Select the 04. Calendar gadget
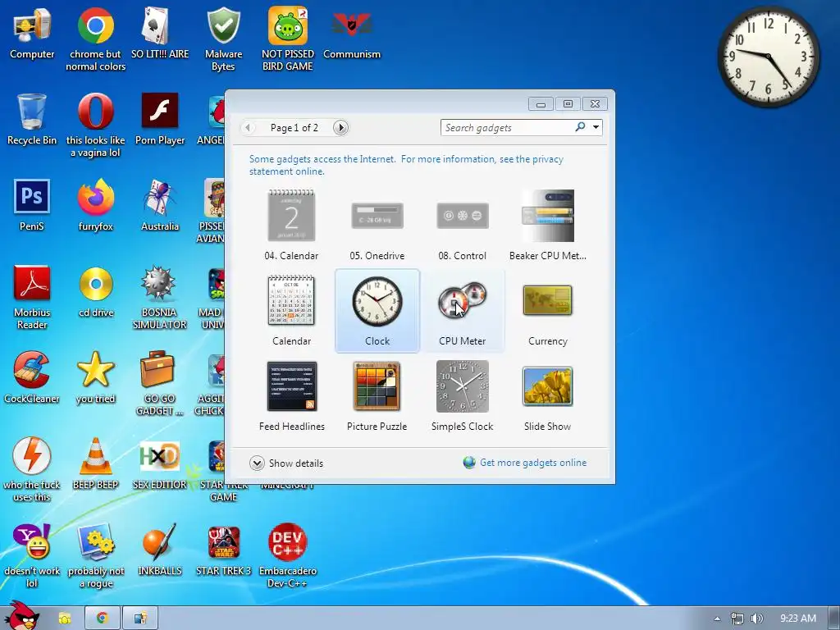 point(291,225)
